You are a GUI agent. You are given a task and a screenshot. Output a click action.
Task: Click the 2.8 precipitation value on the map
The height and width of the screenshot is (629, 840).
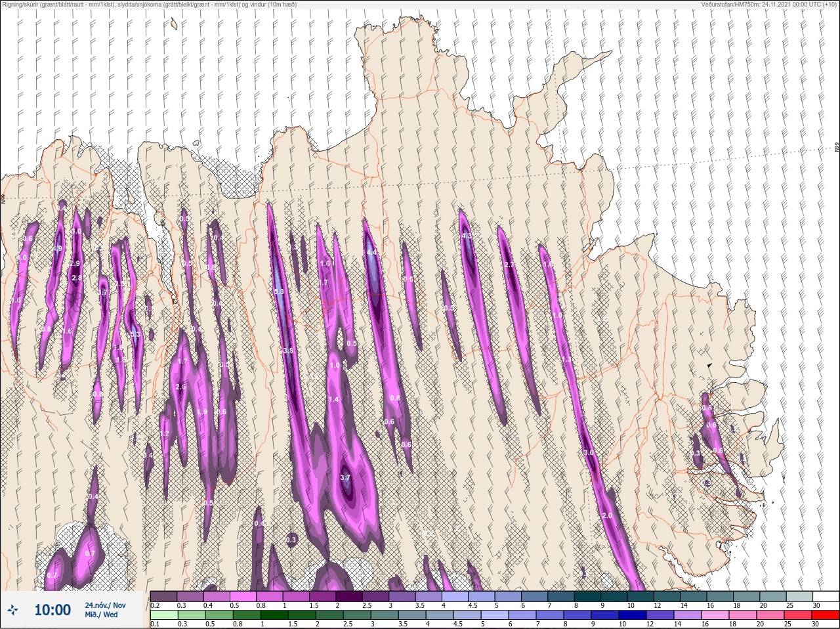(77, 278)
